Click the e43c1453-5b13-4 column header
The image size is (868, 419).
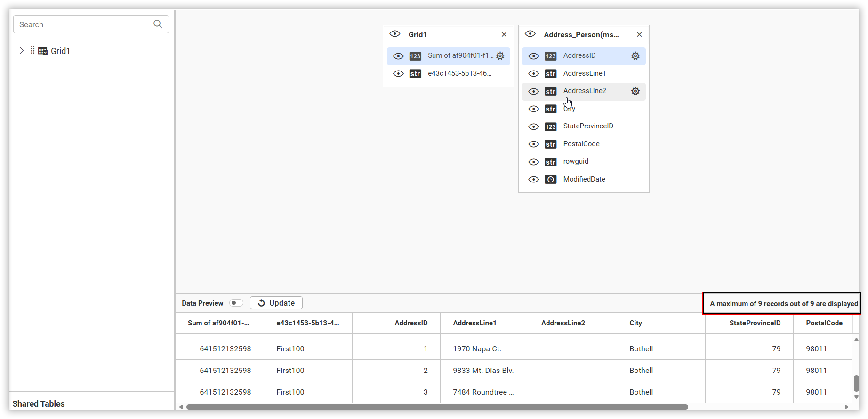(308, 323)
